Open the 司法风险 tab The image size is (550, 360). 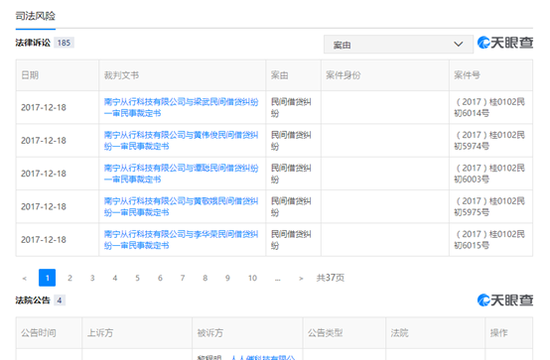35,16
